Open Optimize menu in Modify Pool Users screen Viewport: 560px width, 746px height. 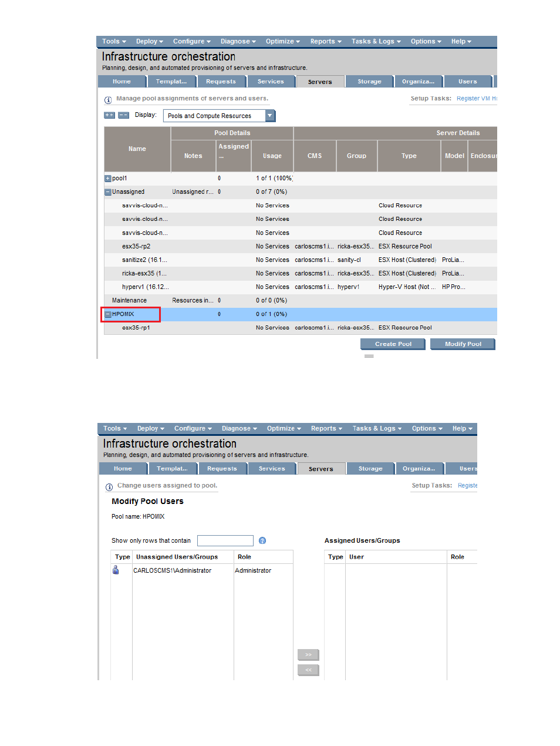coord(284,429)
